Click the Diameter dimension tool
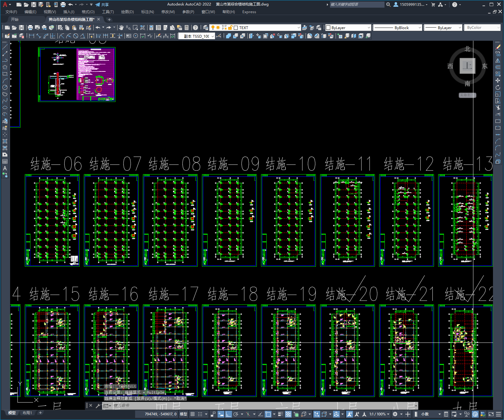 (x=76, y=36)
